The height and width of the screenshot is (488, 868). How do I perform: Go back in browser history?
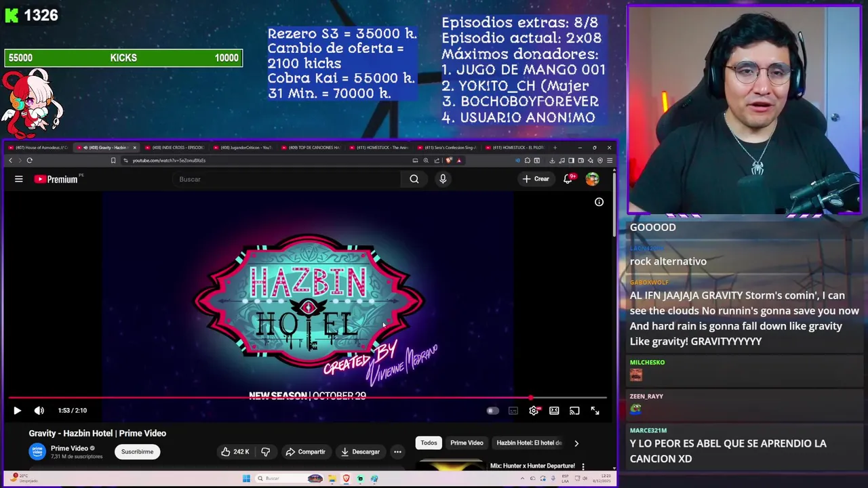point(10,161)
